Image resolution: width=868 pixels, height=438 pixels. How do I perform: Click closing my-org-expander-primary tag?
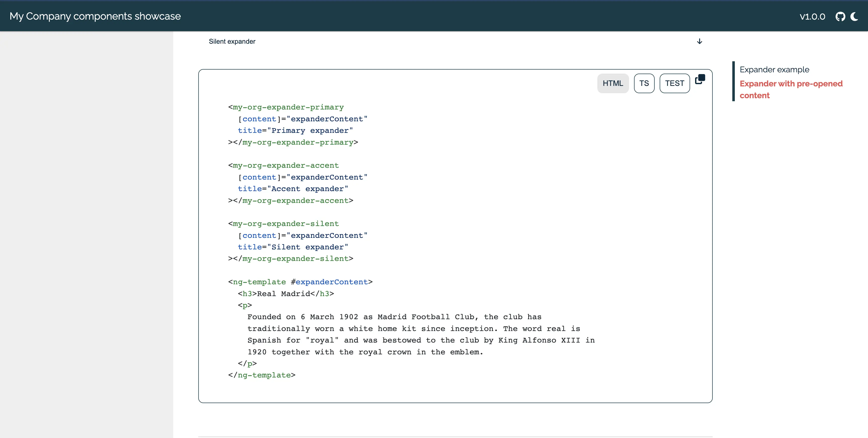click(x=293, y=142)
